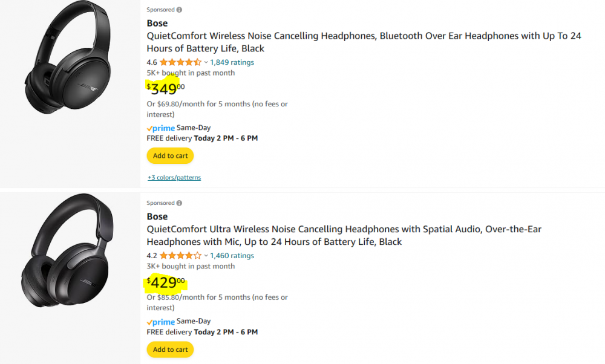605x364 pixels.
Task: Expand the rating breakdown arrow beside 4.2 stars
Action: pyautogui.click(x=206, y=256)
